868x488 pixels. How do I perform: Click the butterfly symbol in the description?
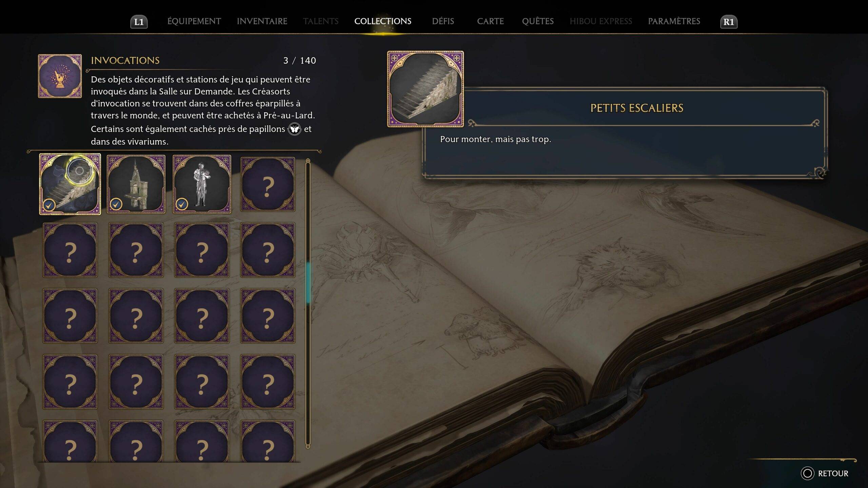click(x=294, y=129)
